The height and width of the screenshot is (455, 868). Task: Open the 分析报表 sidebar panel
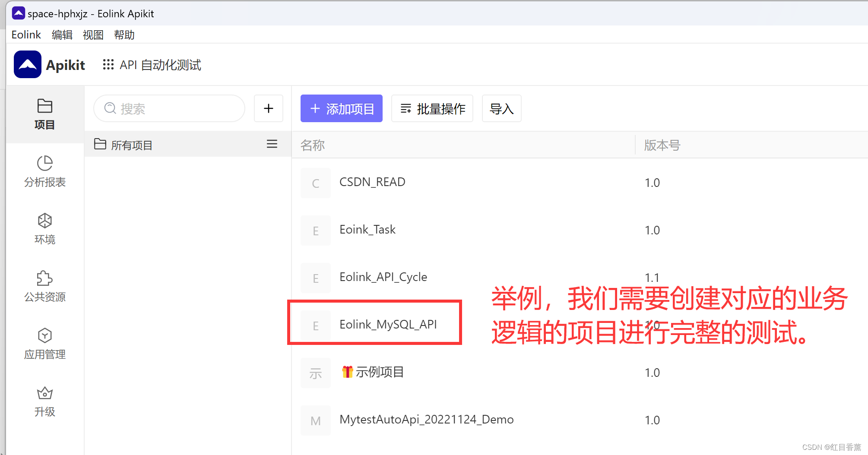tap(44, 172)
